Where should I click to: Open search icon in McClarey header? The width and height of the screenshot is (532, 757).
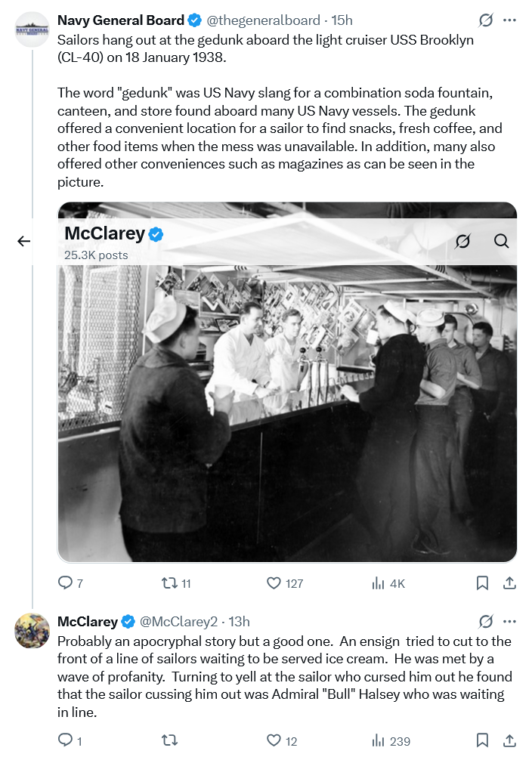click(x=501, y=241)
